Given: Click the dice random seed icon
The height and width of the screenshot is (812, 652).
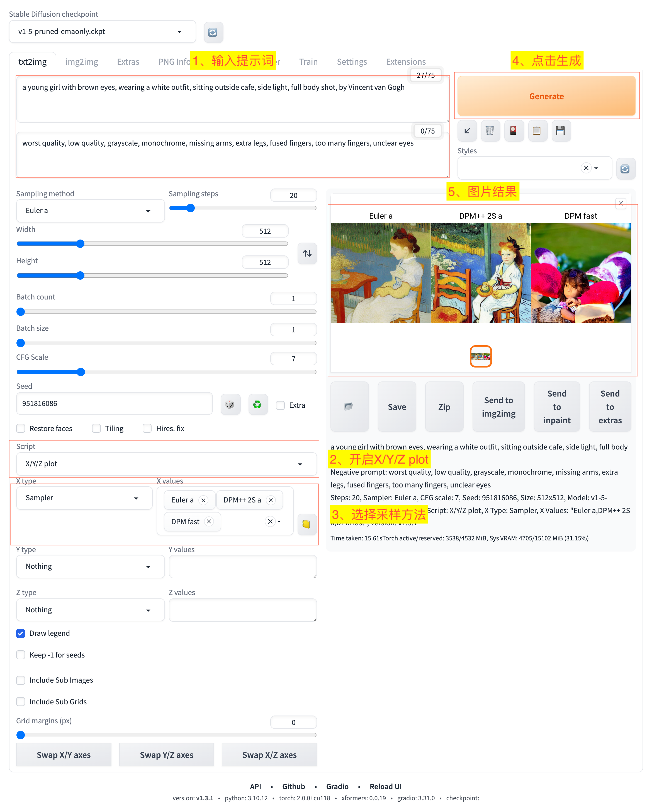Looking at the screenshot, I should (x=230, y=405).
